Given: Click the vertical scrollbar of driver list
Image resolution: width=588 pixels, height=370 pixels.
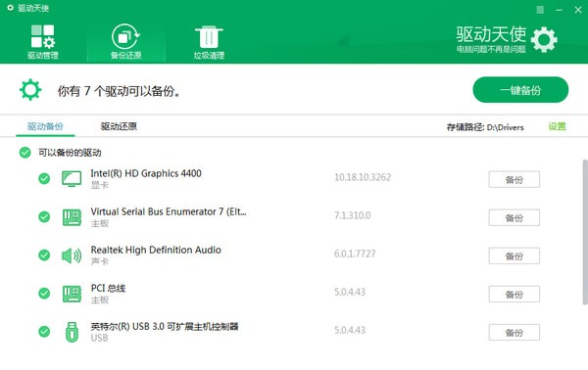Looking at the screenshot, I should click(585, 232).
